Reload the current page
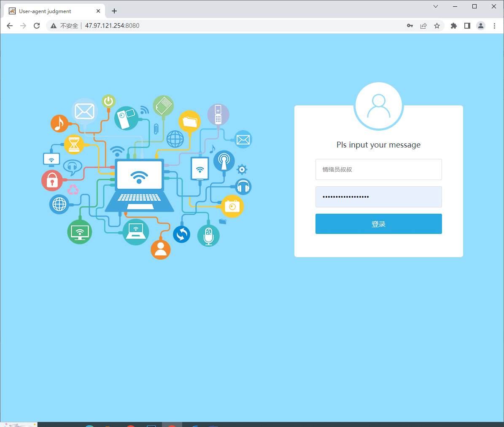This screenshot has width=504, height=427. pos(37,26)
